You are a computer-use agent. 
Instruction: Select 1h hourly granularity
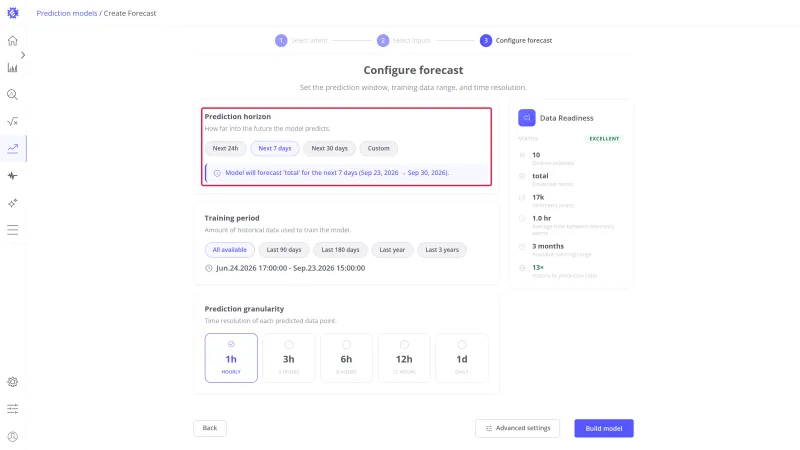[231, 358]
